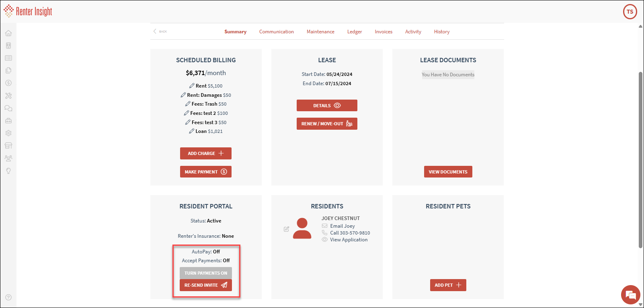644x308 pixels.
Task: Edit the Fees: Trash $50 charge
Action: pyautogui.click(x=188, y=104)
